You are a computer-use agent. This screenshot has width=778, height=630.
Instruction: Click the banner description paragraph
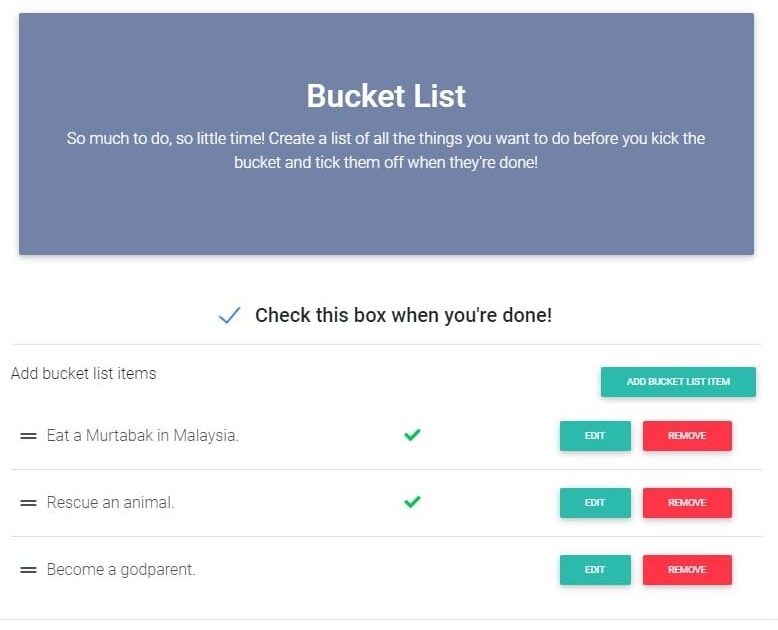coord(386,150)
